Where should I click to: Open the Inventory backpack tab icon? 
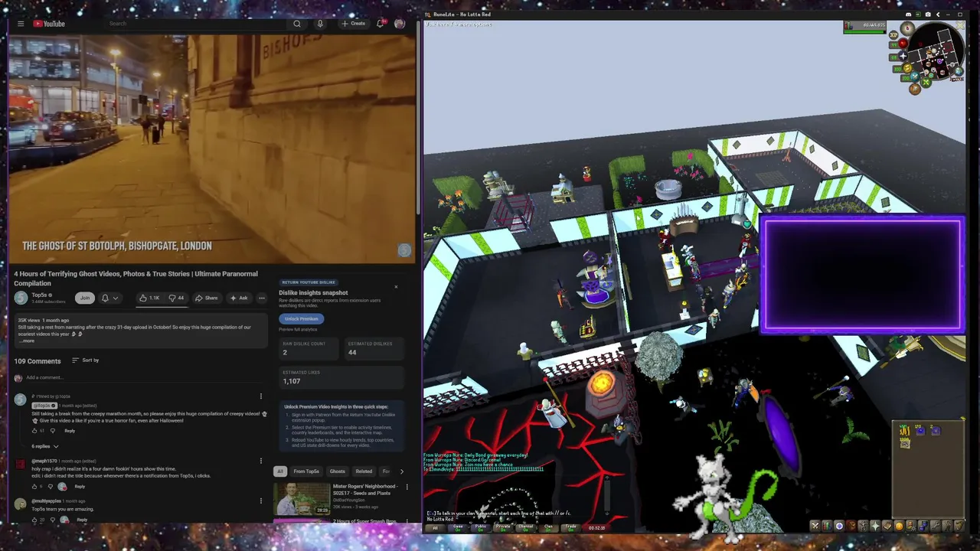pyautogui.click(x=851, y=526)
